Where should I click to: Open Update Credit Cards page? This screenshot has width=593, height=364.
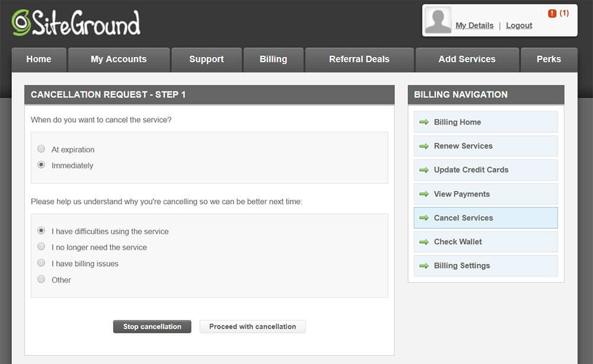click(x=486, y=170)
